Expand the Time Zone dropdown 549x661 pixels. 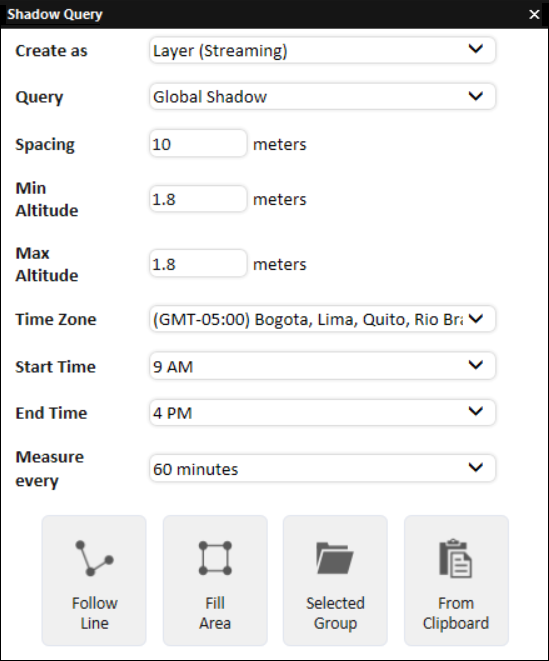pyautogui.click(x=322, y=319)
